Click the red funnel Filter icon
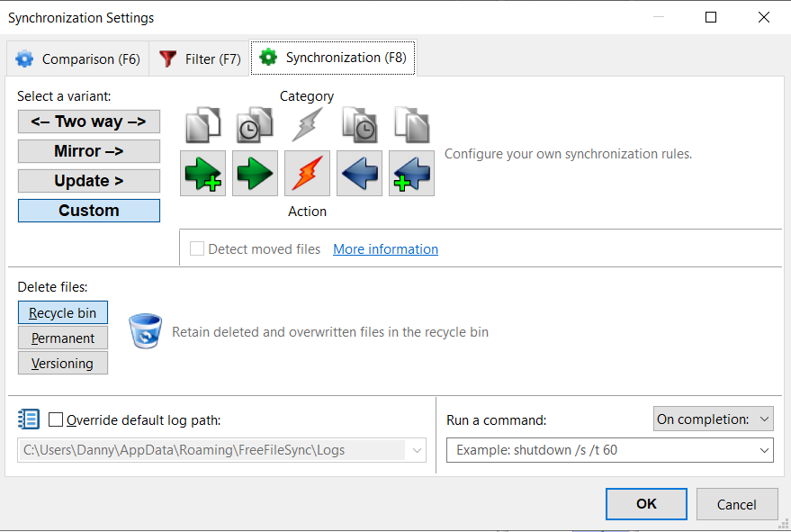 click(x=168, y=59)
